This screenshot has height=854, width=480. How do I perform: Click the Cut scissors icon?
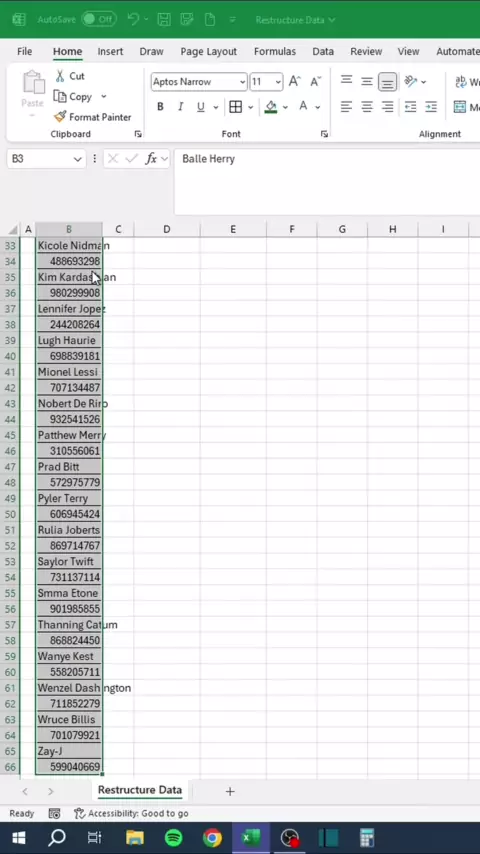click(60, 76)
